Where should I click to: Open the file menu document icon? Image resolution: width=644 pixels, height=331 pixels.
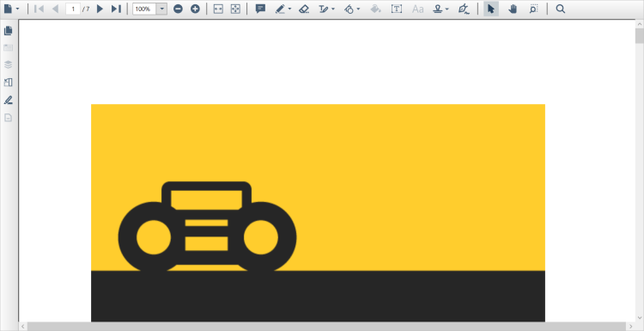9,9
